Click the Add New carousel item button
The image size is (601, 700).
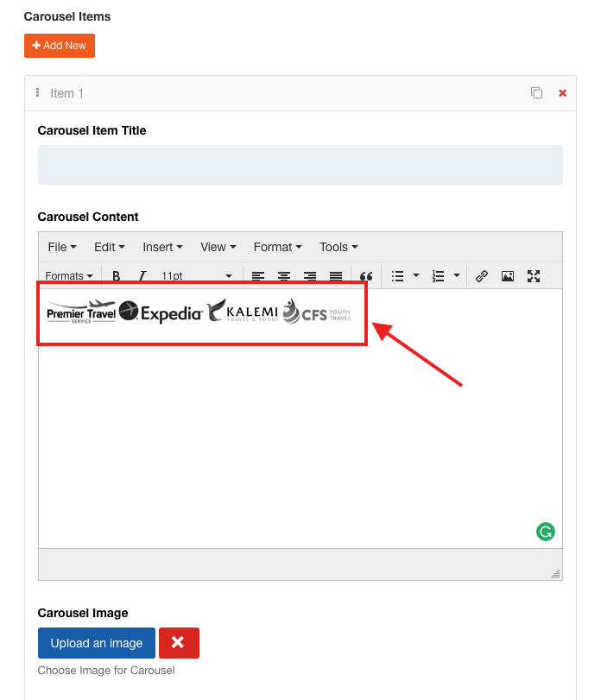point(60,46)
